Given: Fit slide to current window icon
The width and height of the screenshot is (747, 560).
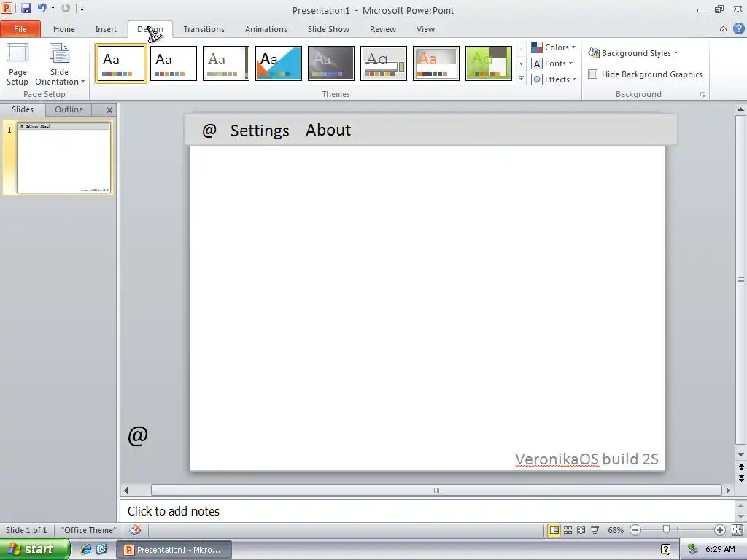Looking at the screenshot, I should coord(737,529).
